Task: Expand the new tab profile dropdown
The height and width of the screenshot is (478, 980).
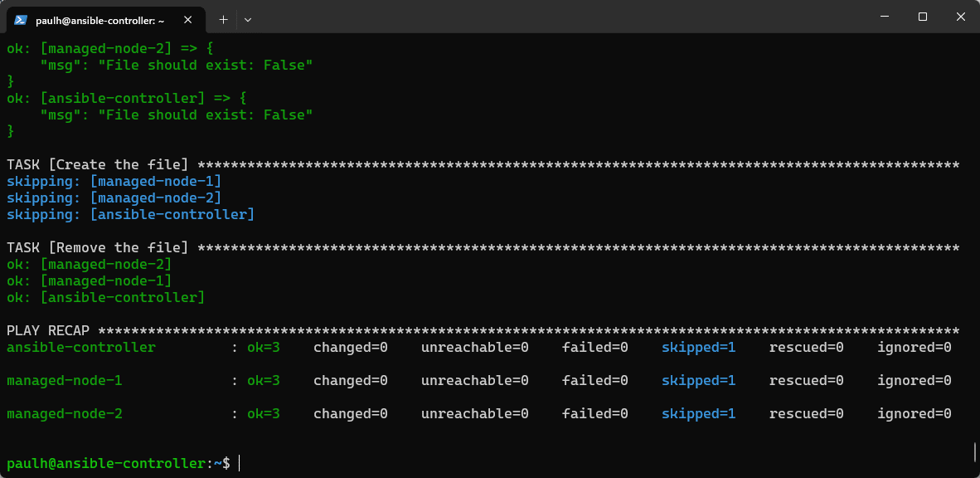Action: tap(247, 18)
